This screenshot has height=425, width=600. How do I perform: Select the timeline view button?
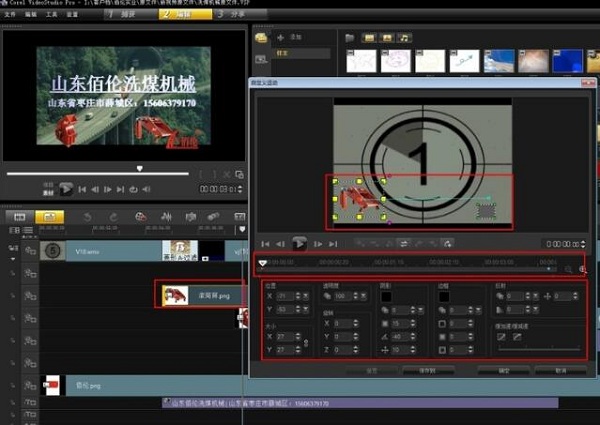(49, 216)
